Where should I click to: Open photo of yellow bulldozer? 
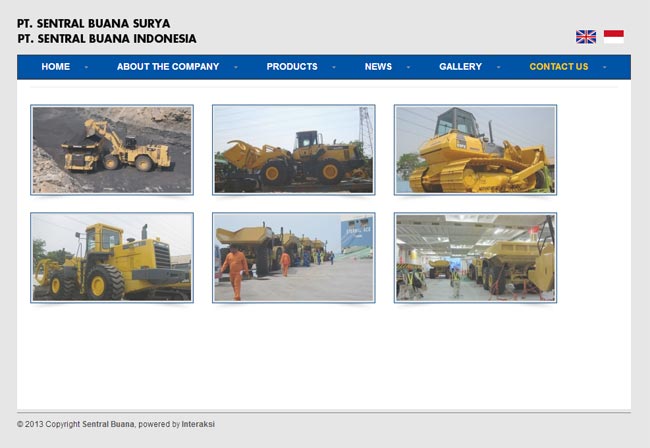point(475,150)
